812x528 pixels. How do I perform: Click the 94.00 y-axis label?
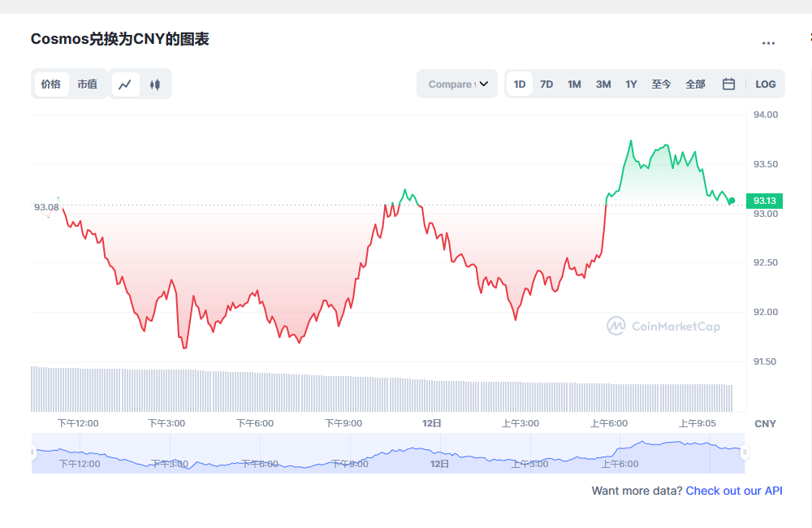(766, 115)
